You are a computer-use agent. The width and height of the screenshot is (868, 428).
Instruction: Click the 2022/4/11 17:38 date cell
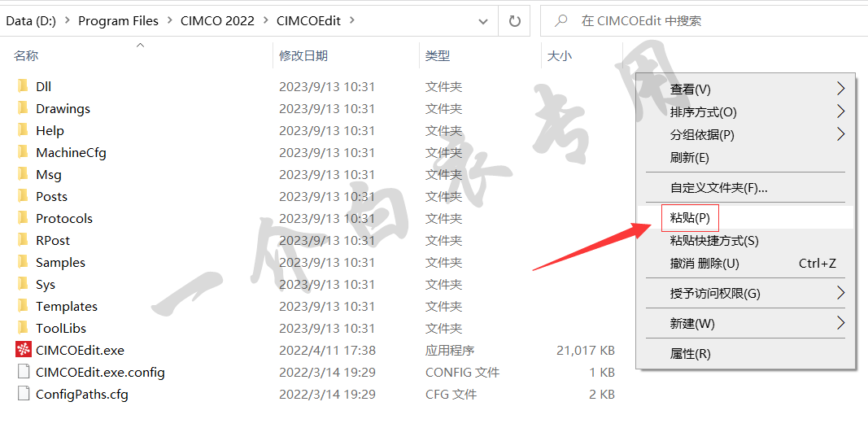(327, 350)
